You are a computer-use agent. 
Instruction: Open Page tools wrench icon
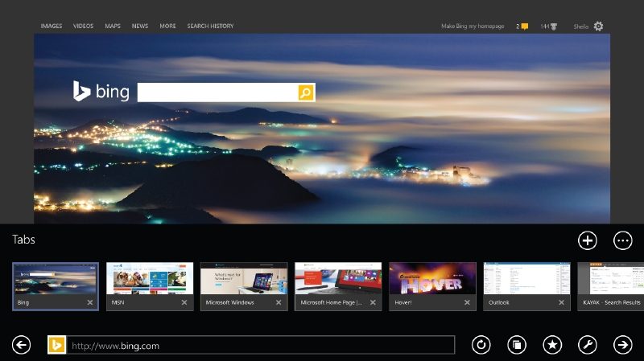click(588, 345)
